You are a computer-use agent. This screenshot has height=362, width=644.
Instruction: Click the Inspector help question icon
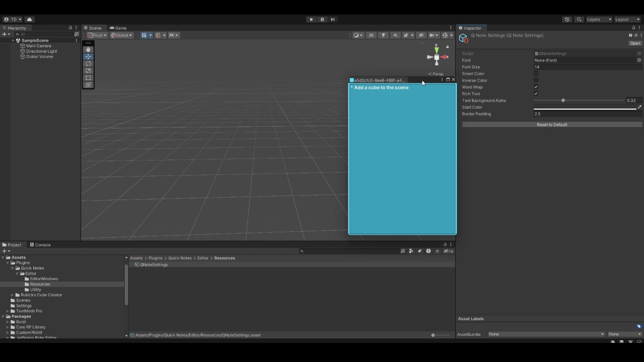coord(630,35)
